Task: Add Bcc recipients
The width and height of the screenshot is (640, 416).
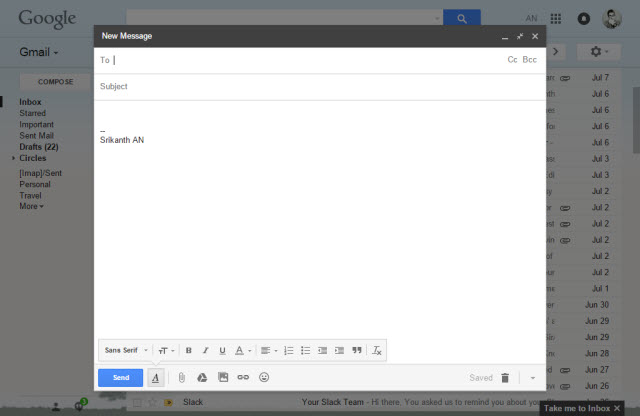Action: click(529, 60)
